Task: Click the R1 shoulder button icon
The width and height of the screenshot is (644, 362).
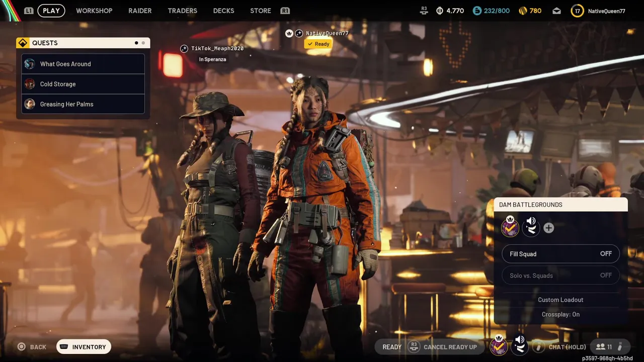Action: [x=285, y=11]
